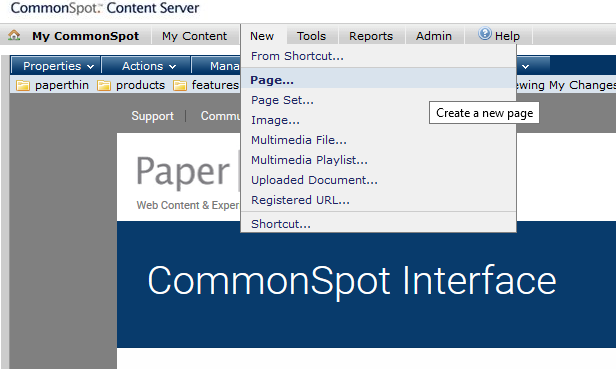Open the Admin menu
Viewport: 616px width, 369px height.
tap(434, 36)
